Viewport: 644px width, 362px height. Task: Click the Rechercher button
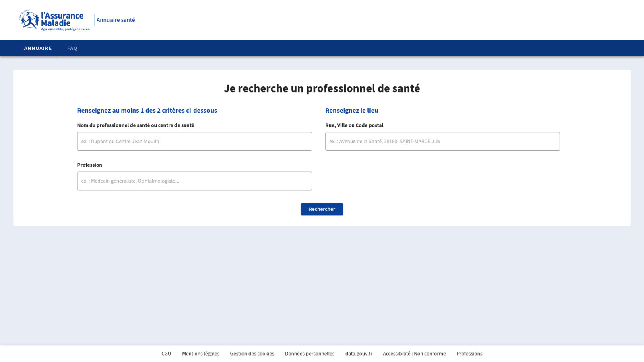[322, 209]
